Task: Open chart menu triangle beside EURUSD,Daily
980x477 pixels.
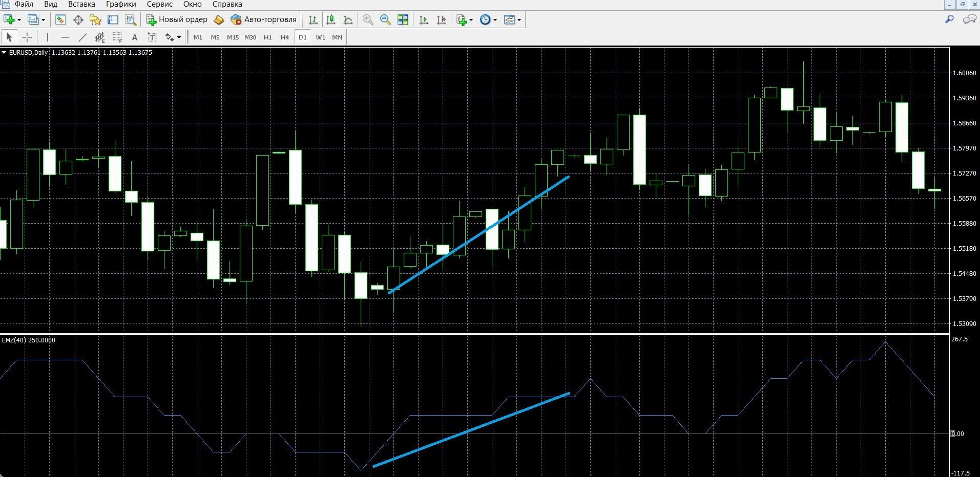Action: [x=4, y=52]
